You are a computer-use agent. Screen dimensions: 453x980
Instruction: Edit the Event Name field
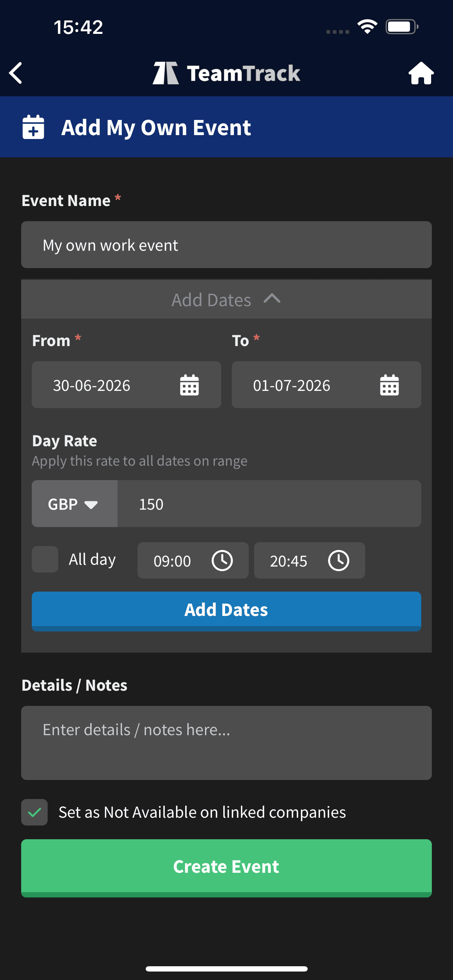click(226, 244)
